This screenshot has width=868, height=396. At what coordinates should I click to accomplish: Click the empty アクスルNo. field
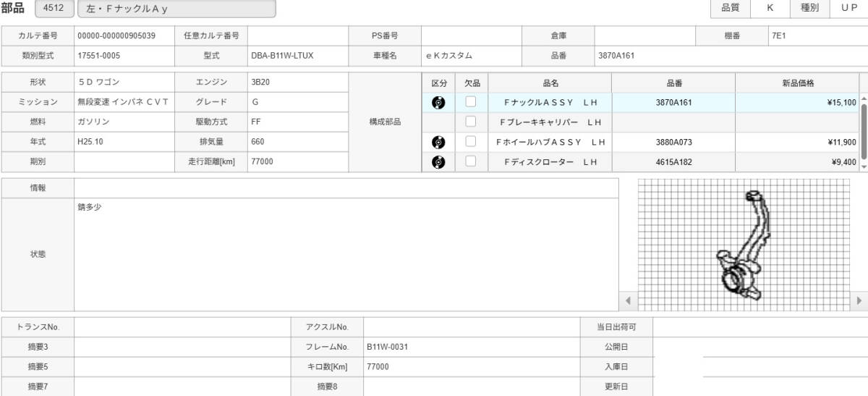(472, 327)
